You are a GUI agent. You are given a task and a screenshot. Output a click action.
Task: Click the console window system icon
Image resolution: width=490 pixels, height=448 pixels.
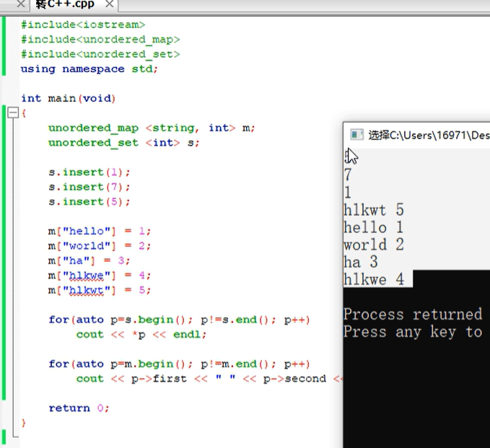pyautogui.click(x=356, y=134)
